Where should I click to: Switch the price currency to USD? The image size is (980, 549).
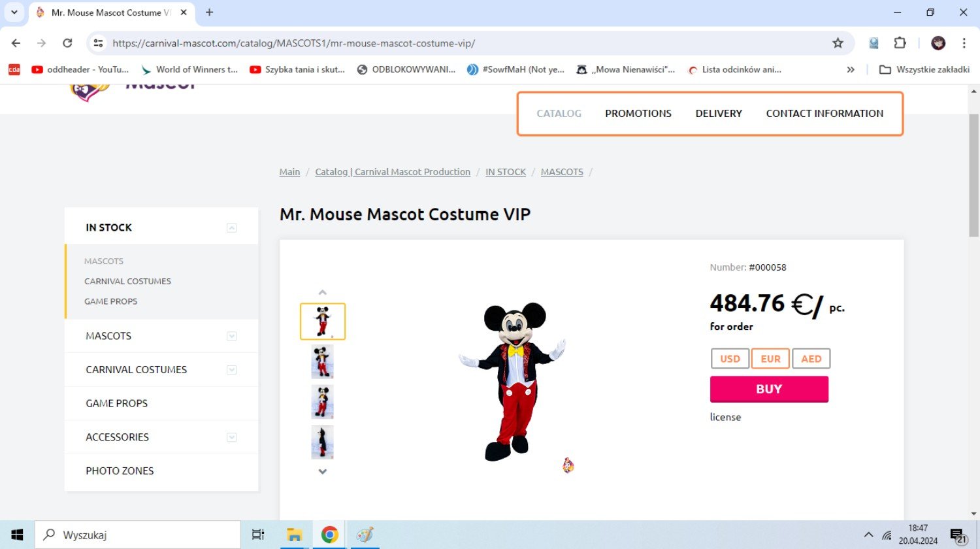coord(730,359)
